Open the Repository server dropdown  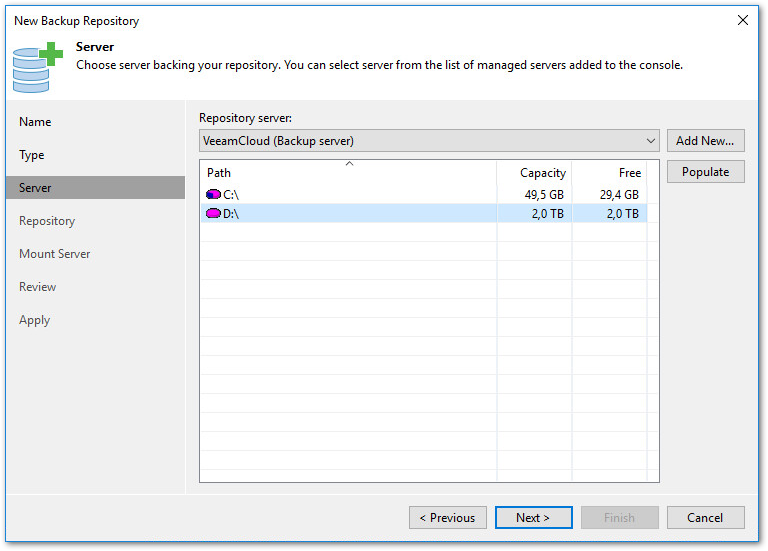point(429,141)
